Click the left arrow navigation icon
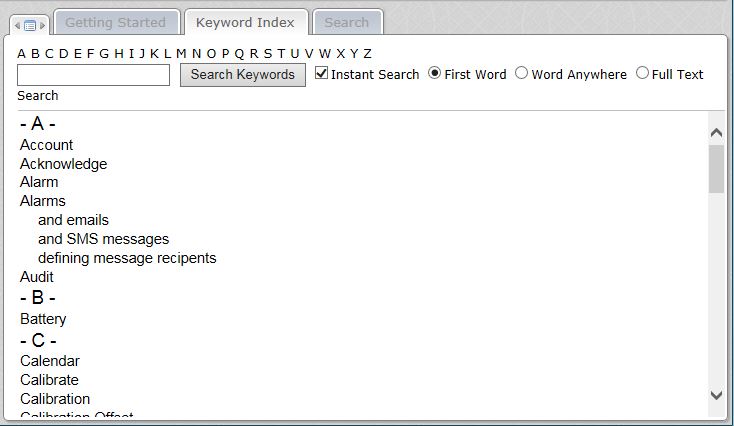The height and width of the screenshot is (426, 734). point(17,25)
